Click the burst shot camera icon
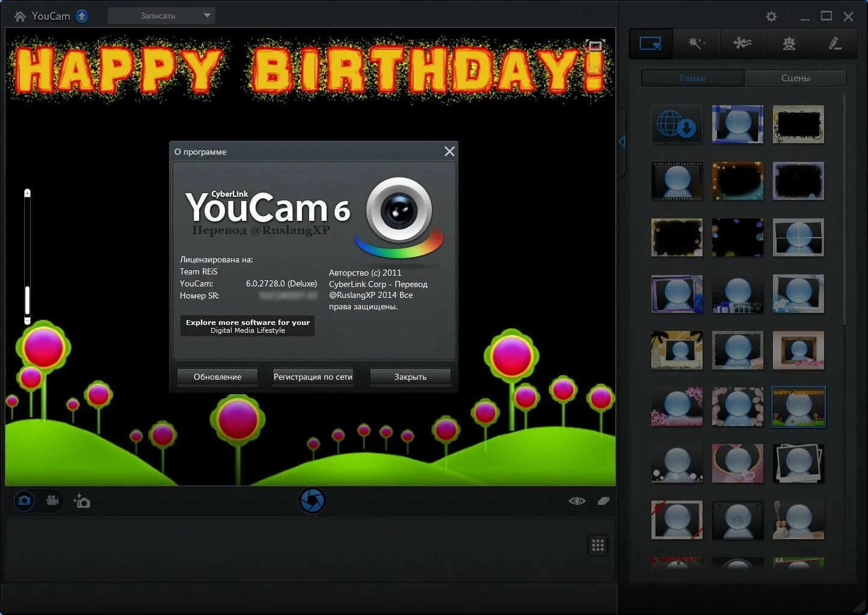The height and width of the screenshot is (615, 868). (x=82, y=501)
